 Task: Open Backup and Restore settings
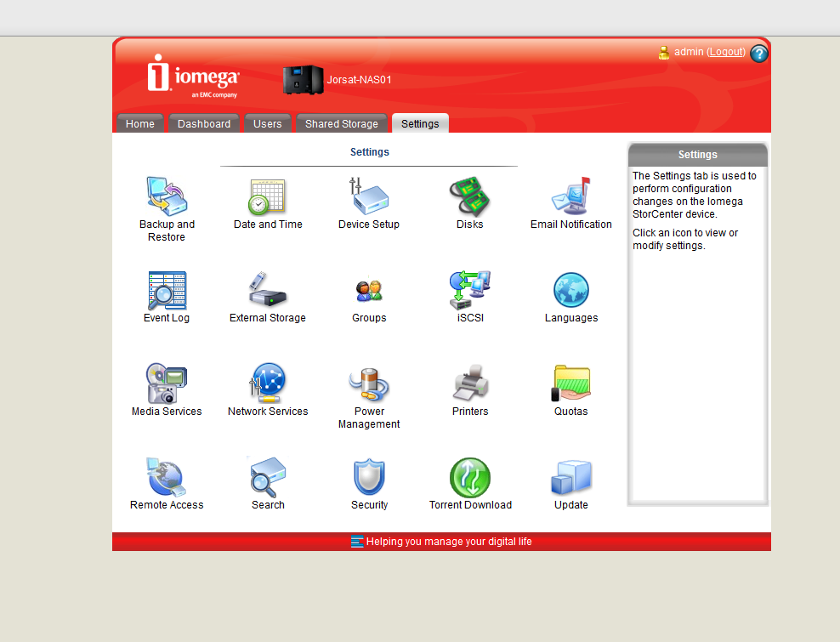(167, 197)
